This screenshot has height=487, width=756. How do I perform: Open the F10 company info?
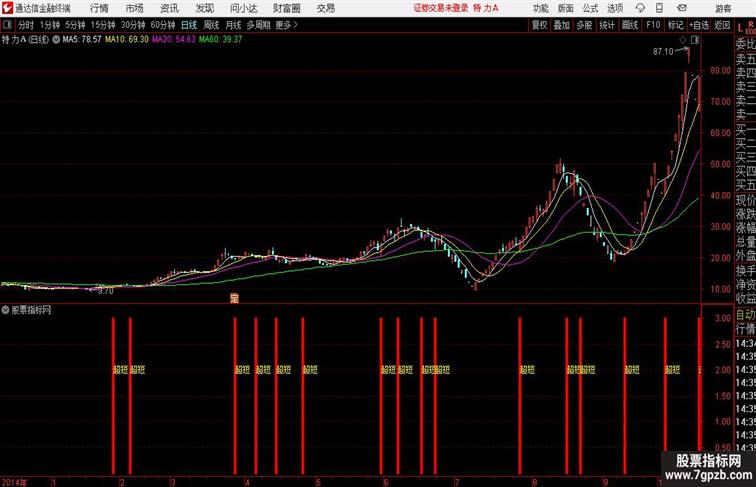653,25
